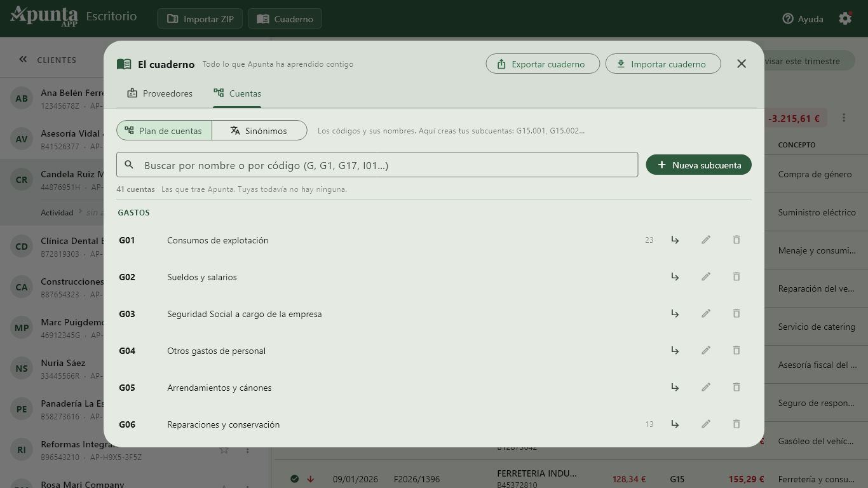Open settings gear in top bar

(x=845, y=18)
